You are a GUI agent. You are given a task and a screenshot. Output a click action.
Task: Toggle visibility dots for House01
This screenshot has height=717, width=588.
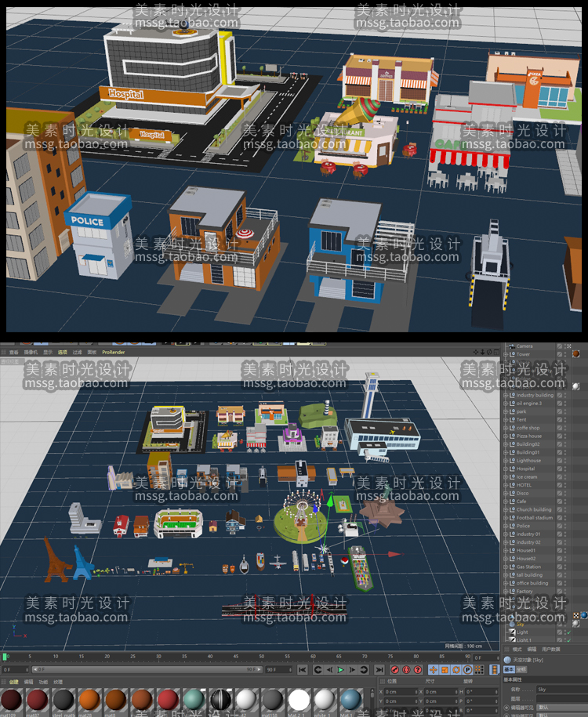pyautogui.click(x=565, y=551)
